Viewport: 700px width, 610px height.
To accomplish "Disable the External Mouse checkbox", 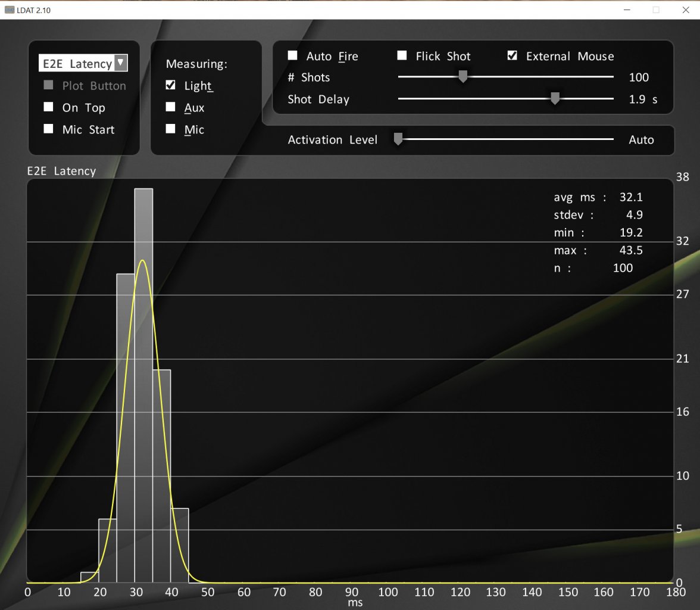I will (512, 55).
